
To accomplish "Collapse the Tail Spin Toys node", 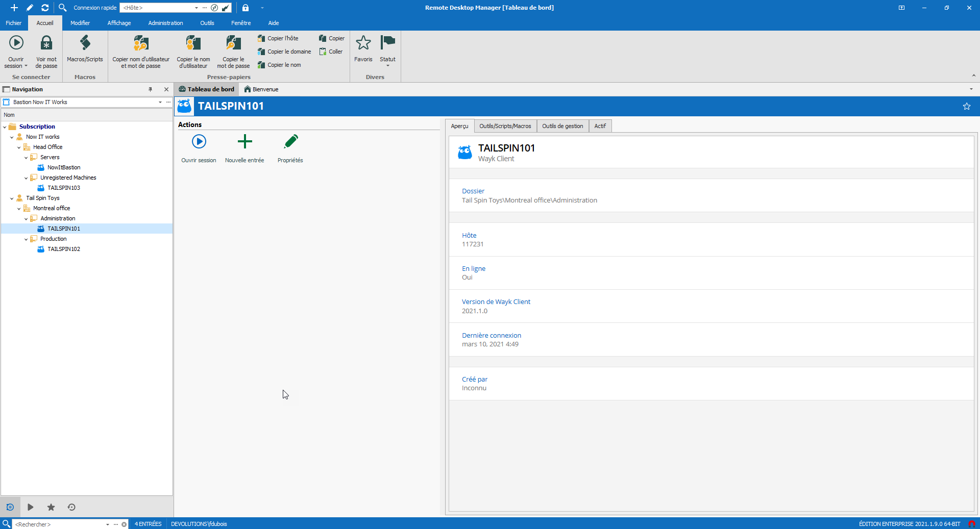I will [x=12, y=198].
